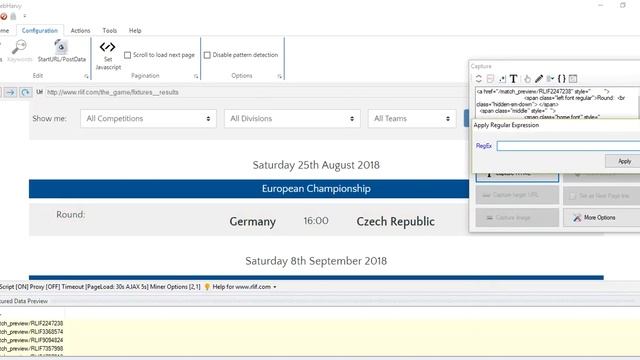Click the Capture Image button
The image size is (640, 360).
(517, 218)
